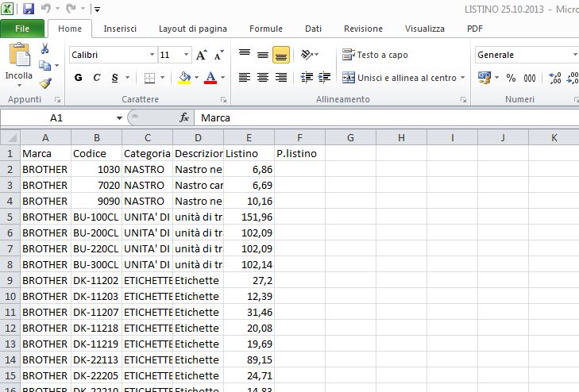Open the font color dropdown arrow
Viewport: 579px width, 392px height.
click(222, 78)
